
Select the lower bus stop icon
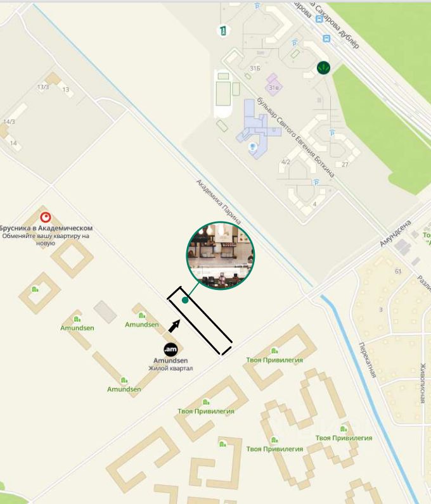click(x=326, y=39)
